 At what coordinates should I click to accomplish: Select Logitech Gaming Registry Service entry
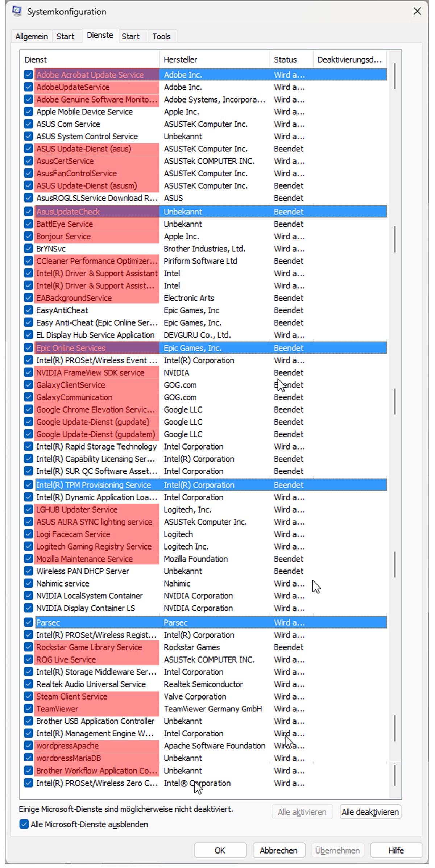coord(94,546)
